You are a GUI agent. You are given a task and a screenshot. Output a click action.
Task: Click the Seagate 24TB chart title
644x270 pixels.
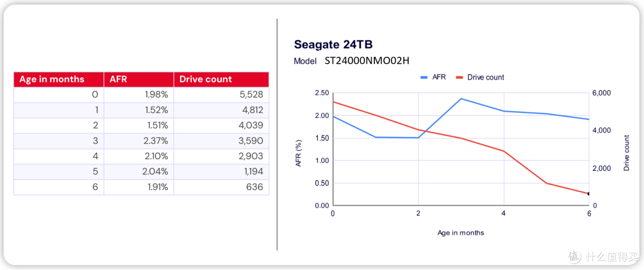click(x=327, y=44)
